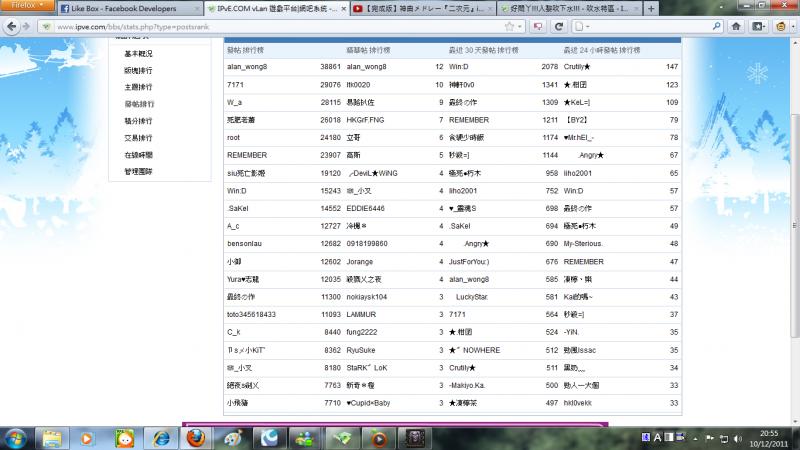Open user REMEMBER in the first column
800x450 pixels.
tap(247, 155)
